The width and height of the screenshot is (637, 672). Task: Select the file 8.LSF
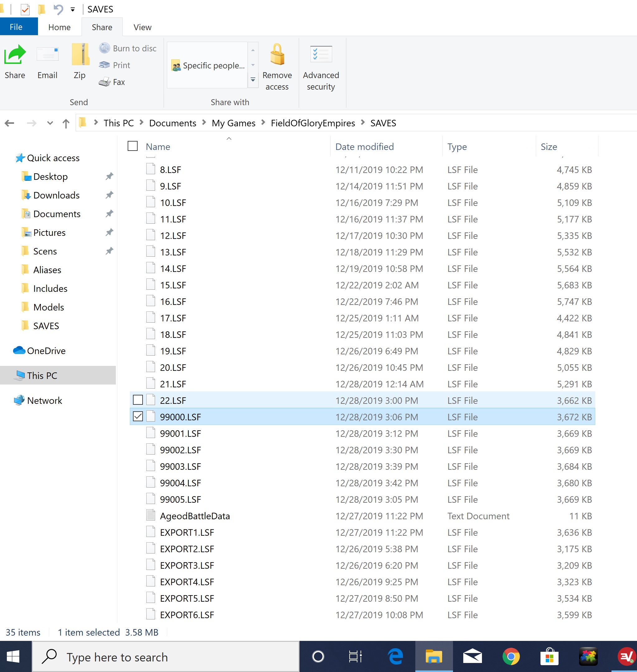tap(170, 170)
